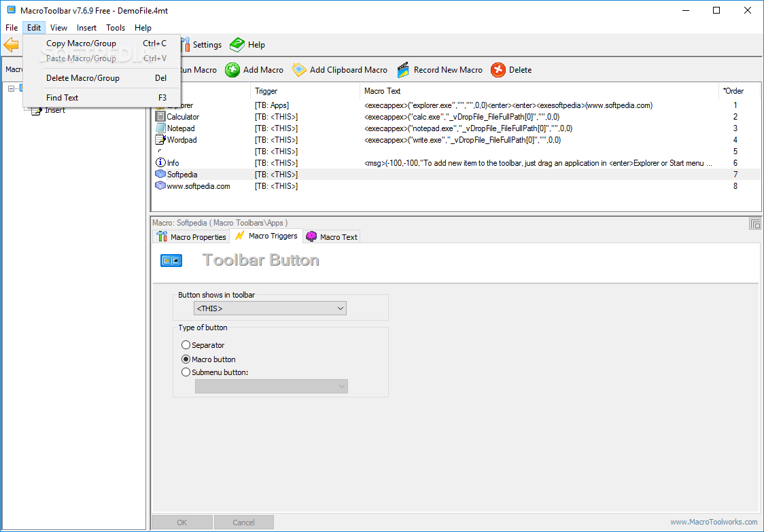
Task: Click order number 5 in blank row
Action: pyautogui.click(x=735, y=152)
